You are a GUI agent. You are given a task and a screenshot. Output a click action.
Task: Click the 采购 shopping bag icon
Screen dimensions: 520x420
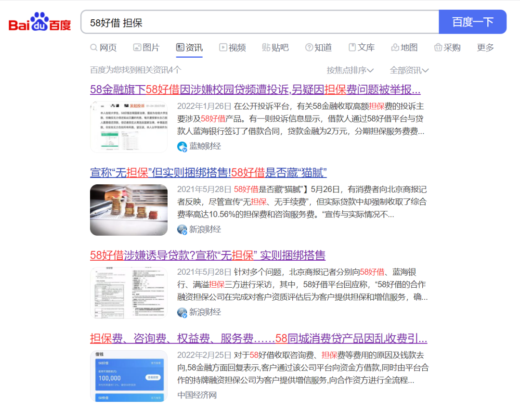tap(438, 48)
